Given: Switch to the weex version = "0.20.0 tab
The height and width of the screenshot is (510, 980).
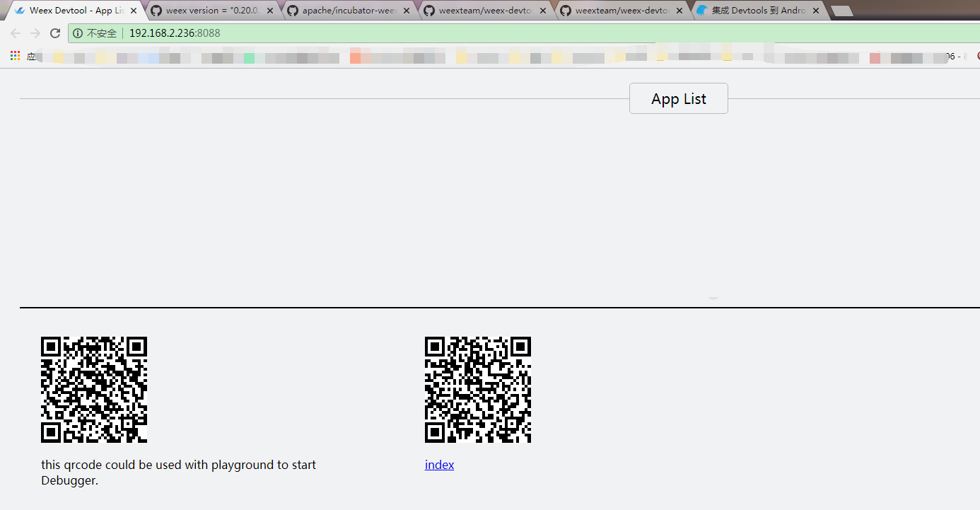Looking at the screenshot, I should click(214, 11).
